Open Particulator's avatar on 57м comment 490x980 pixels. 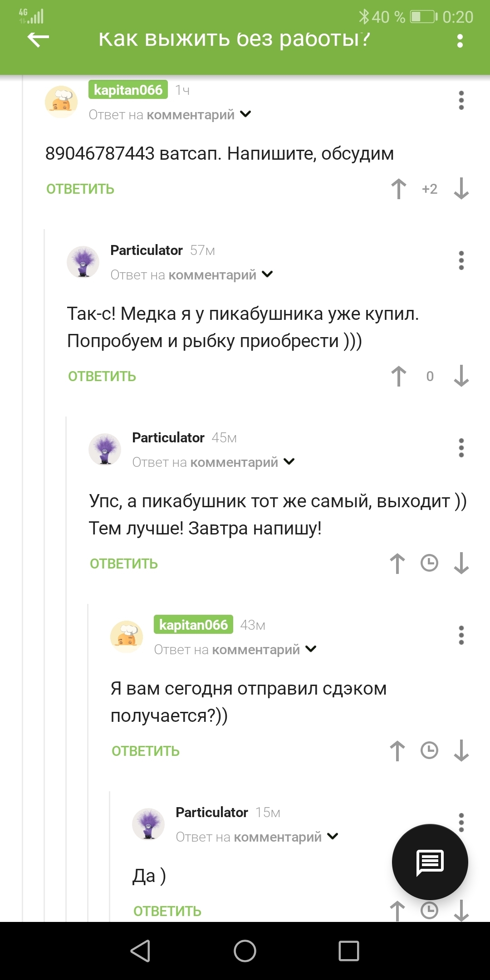(83, 262)
